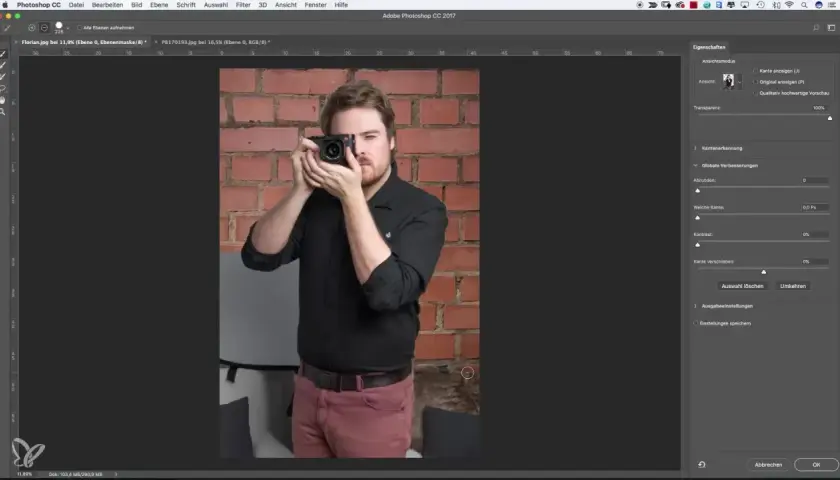
Task: Click the Kante verschieben percentage field
Action: [814, 262]
